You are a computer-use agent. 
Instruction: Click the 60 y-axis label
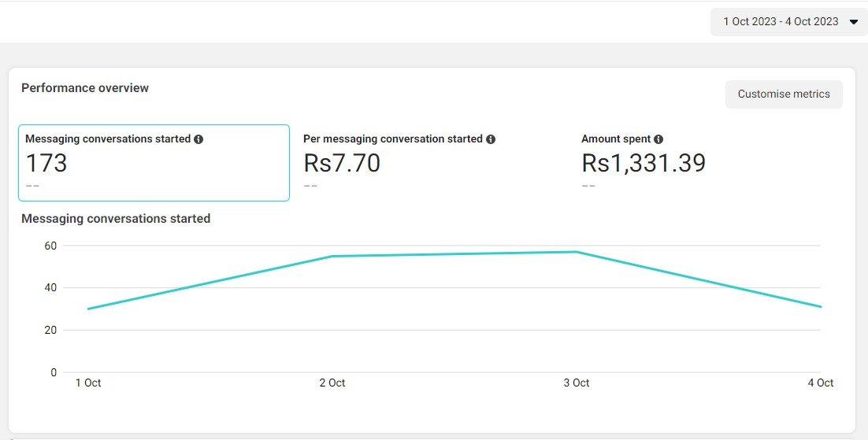[x=50, y=246]
